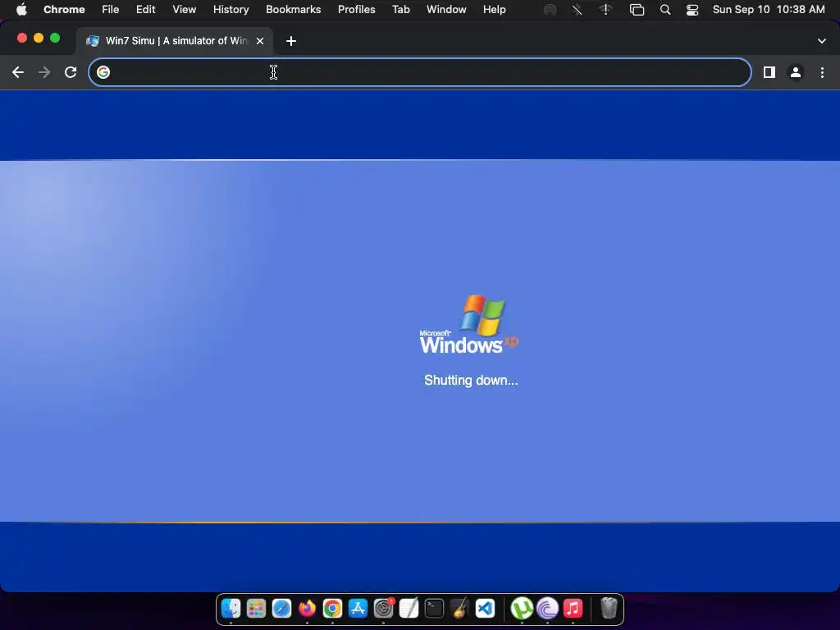Screen dimensions: 840x630
Task: Go back using the Chrome back arrow
Action: click(x=18, y=72)
